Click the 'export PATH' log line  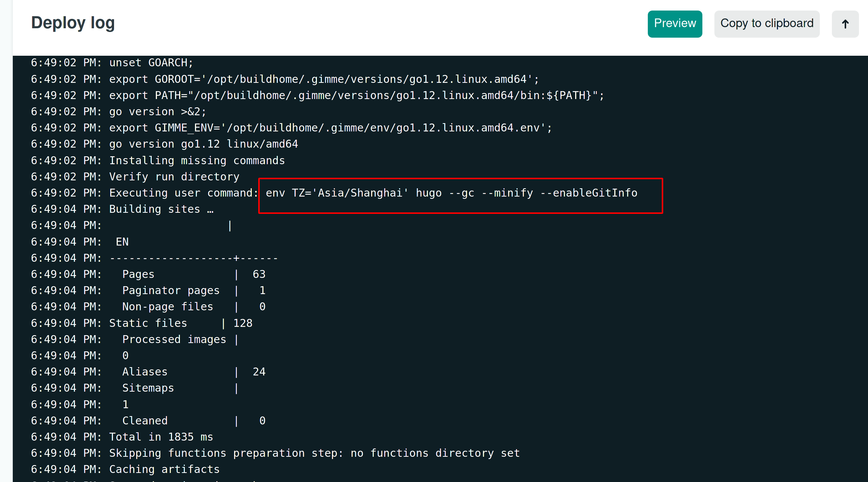318,95
